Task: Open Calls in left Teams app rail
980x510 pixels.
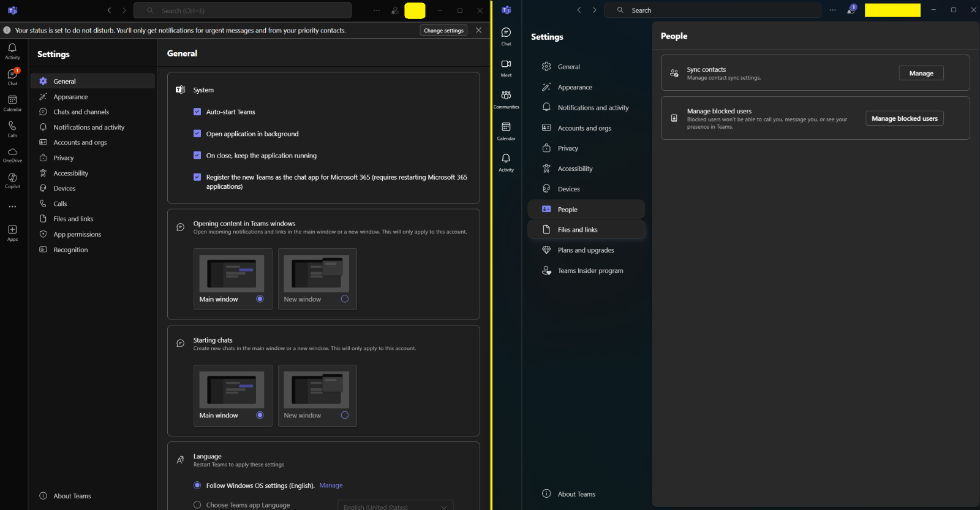Action: 12,129
